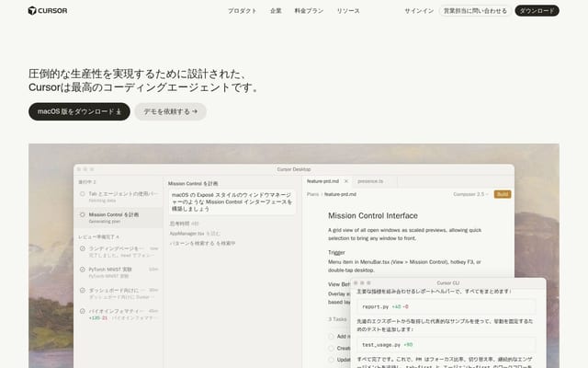Image resolution: width=588 pixels, height=368 pixels.
Task: Click the Mission Control Interface heading
Action: click(373, 215)
